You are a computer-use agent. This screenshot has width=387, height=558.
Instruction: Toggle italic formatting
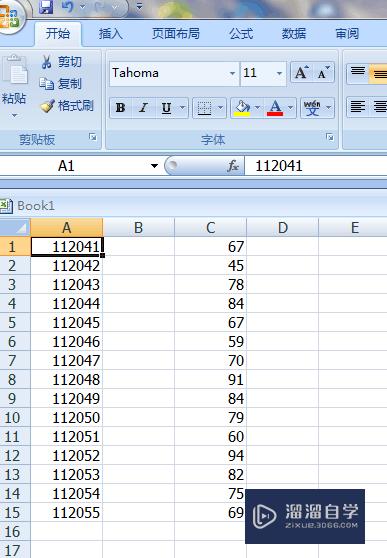pyautogui.click(x=143, y=107)
